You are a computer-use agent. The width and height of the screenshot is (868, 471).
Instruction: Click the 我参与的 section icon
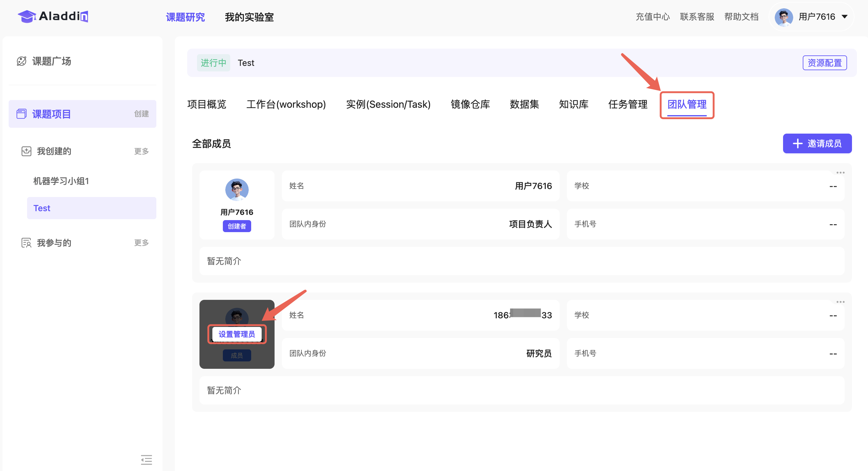[26, 243]
